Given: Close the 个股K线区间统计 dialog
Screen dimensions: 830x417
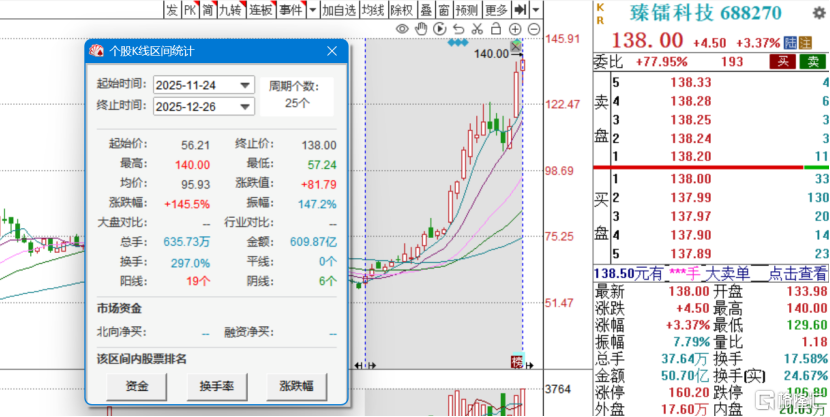Looking at the screenshot, I should tap(332, 51).
